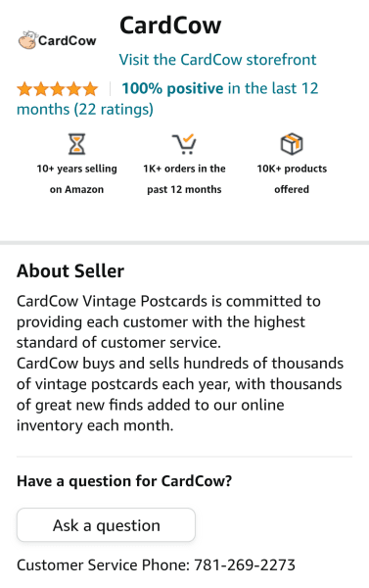Click the package box products icon
The width and height of the screenshot is (369, 588).
292,144
